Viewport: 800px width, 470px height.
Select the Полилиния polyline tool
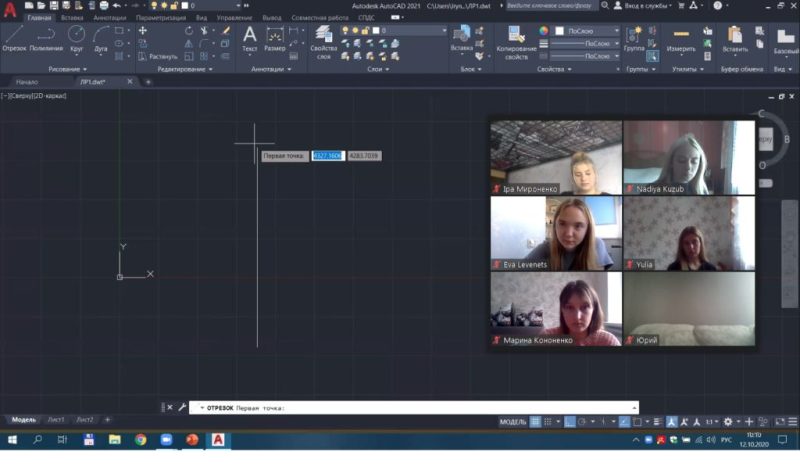[46, 39]
